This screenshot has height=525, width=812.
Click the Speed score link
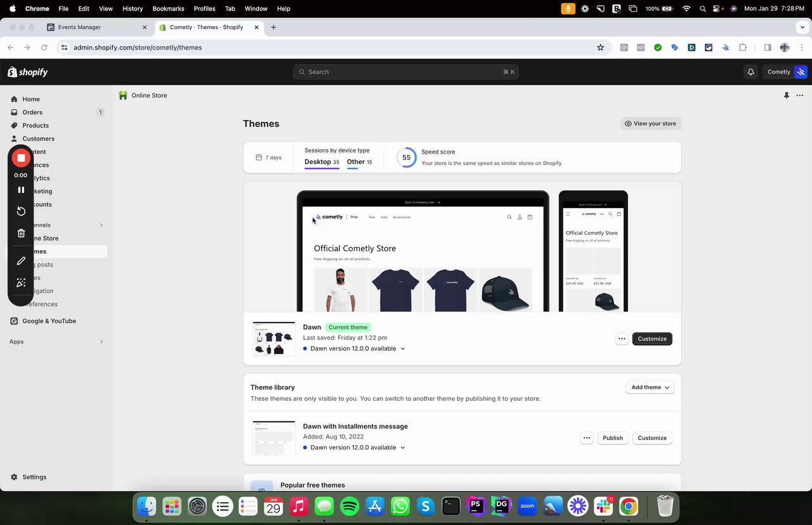click(x=438, y=152)
